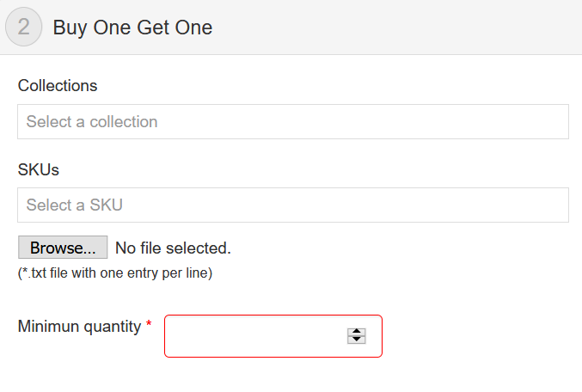Click the Collections label
Viewport: 582px width, 392px height.
[x=58, y=86]
